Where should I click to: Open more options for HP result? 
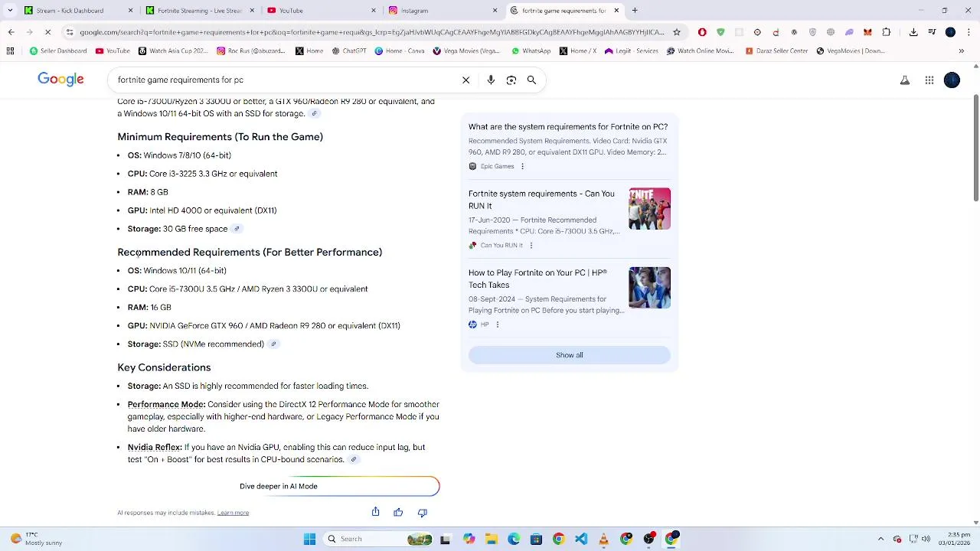pos(497,324)
